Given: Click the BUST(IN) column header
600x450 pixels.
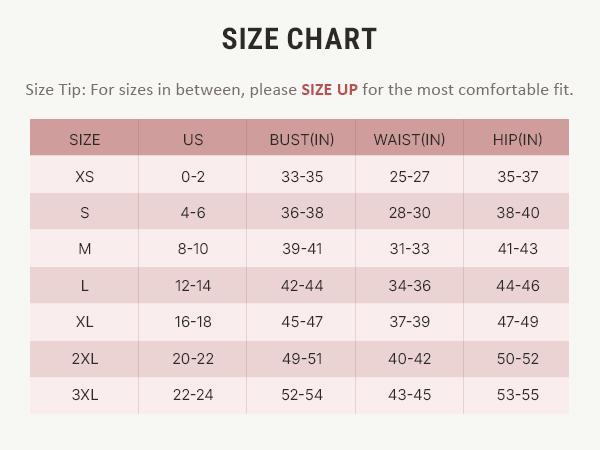Looking at the screenshot, I should pyautogui.click(x=302, y=140).
